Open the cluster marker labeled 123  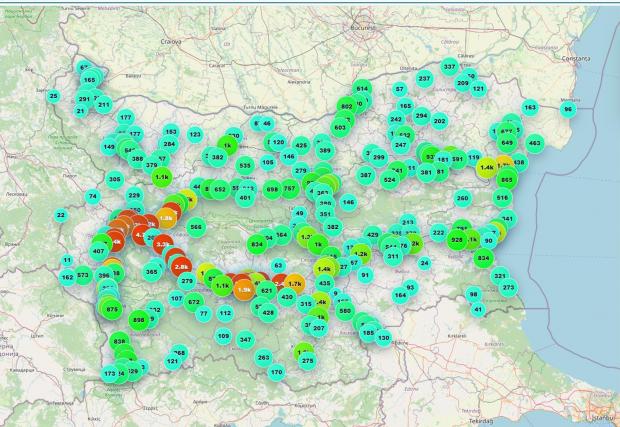click(x=195, y=134)
